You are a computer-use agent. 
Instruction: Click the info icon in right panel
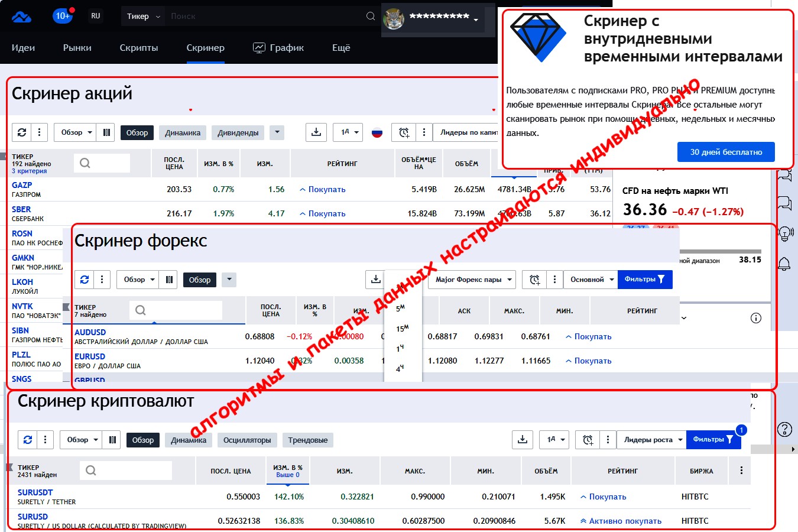tap(755, 318)
